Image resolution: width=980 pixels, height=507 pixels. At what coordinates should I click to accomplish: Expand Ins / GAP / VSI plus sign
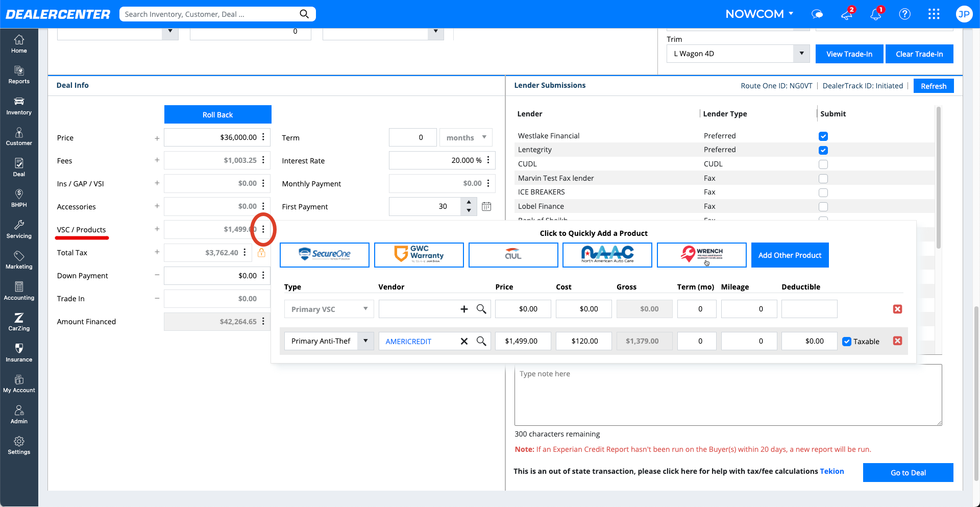point(157,183)
